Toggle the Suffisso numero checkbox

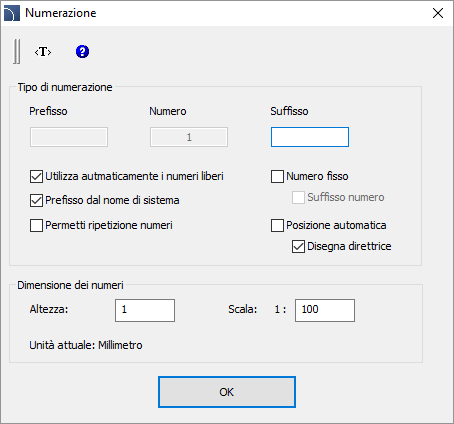[x=298, y=197]
